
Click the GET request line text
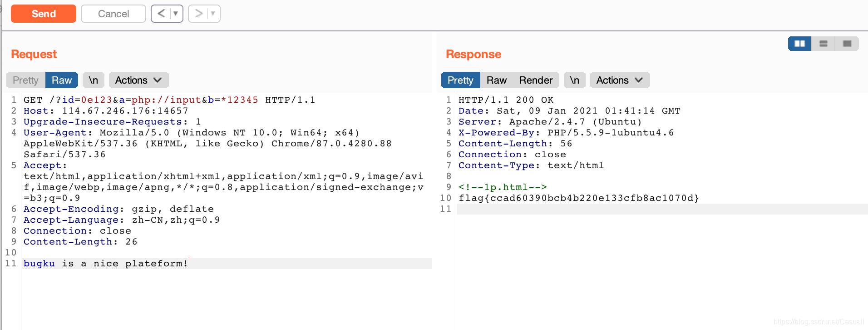tap(169, 100)
